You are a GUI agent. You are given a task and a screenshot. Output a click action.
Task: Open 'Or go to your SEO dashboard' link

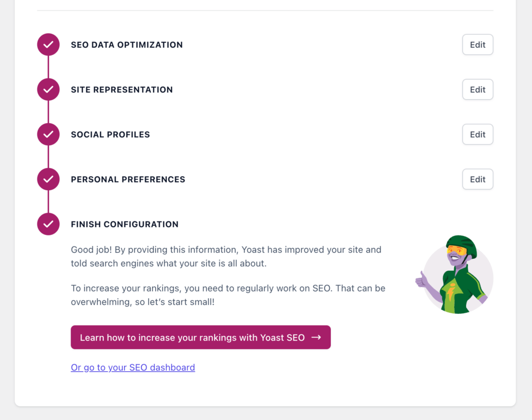132,367
